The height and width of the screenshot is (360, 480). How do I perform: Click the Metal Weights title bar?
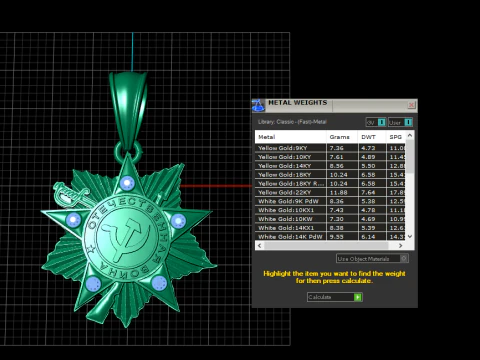[x=335, y=105]
